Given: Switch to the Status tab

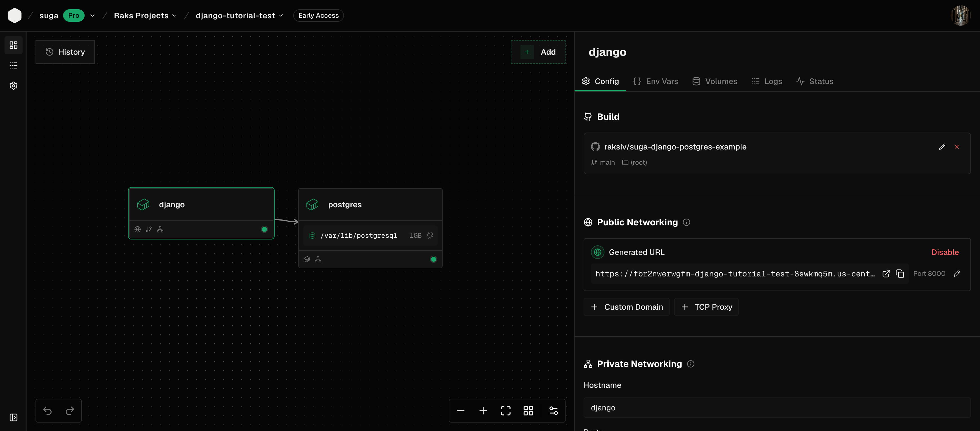Looking at the screenshot, I should [x=815, y=82].
